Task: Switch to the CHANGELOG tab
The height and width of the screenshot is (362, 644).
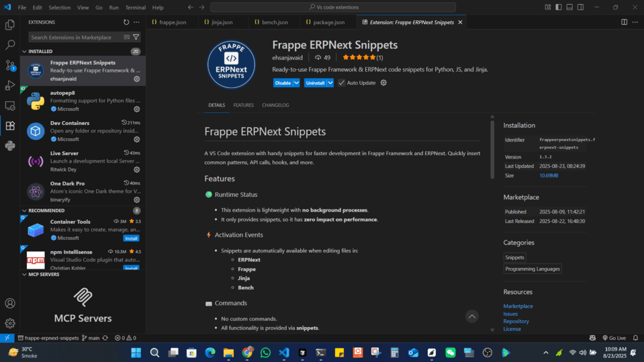Action: tap(275, 105)
